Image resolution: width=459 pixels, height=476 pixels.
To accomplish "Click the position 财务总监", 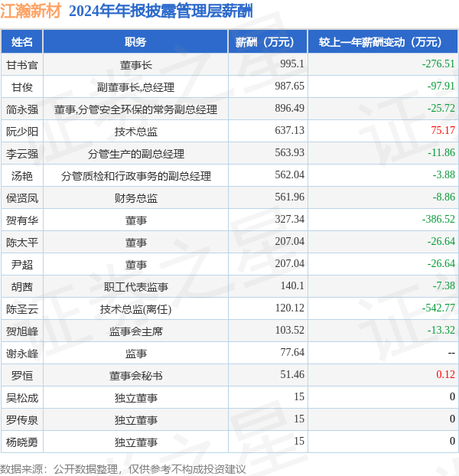I will [135, 198].
